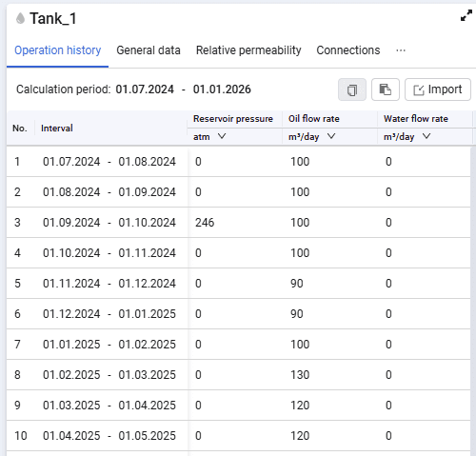Image resolution: width=476 pixels, height=456 pixels.
Task: Open the Relative permeability tab
Action: (248, 50)
